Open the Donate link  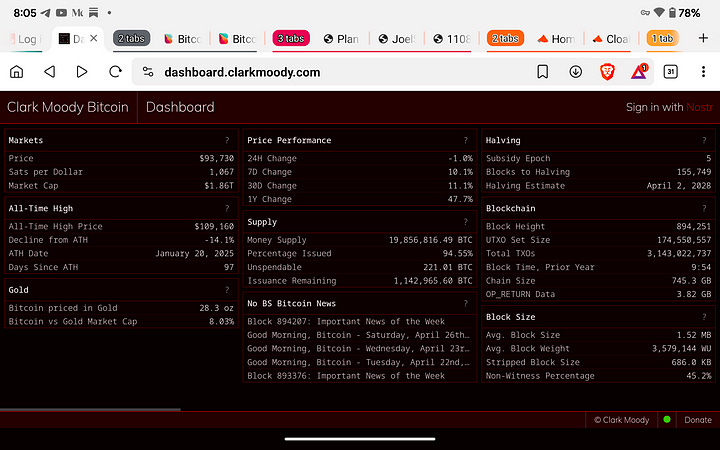click(x=698, y=420)
